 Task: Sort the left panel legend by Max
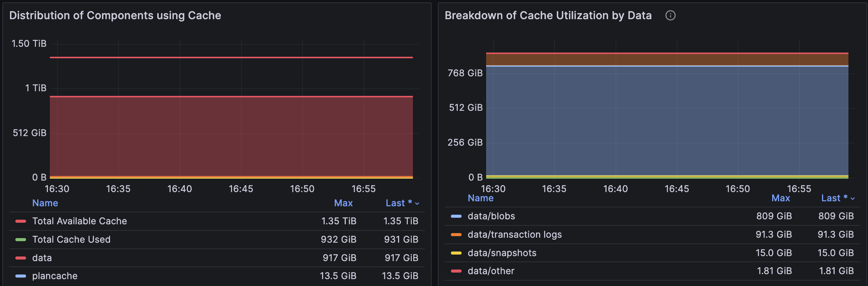pyautogui.click(x=343, y=203)
